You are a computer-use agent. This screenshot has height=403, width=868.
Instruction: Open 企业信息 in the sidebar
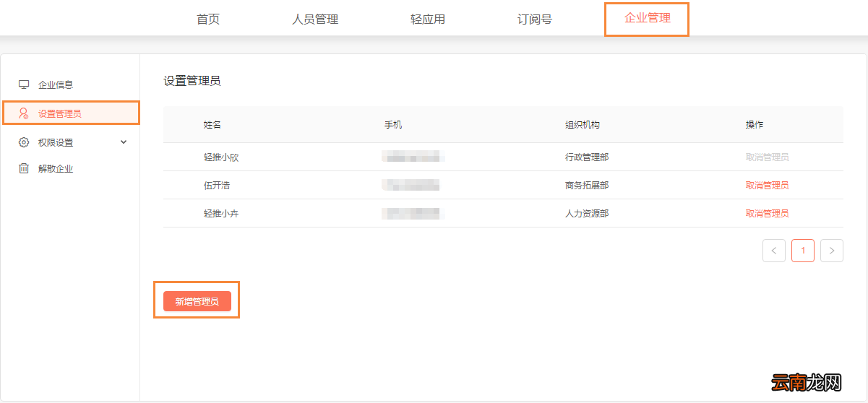click(x=56, y=84)
